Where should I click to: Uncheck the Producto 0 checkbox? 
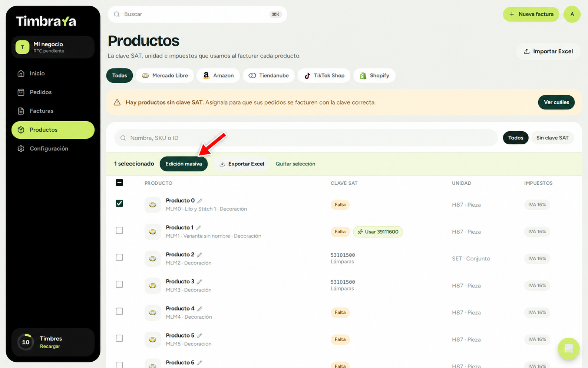tap(119, 203)
